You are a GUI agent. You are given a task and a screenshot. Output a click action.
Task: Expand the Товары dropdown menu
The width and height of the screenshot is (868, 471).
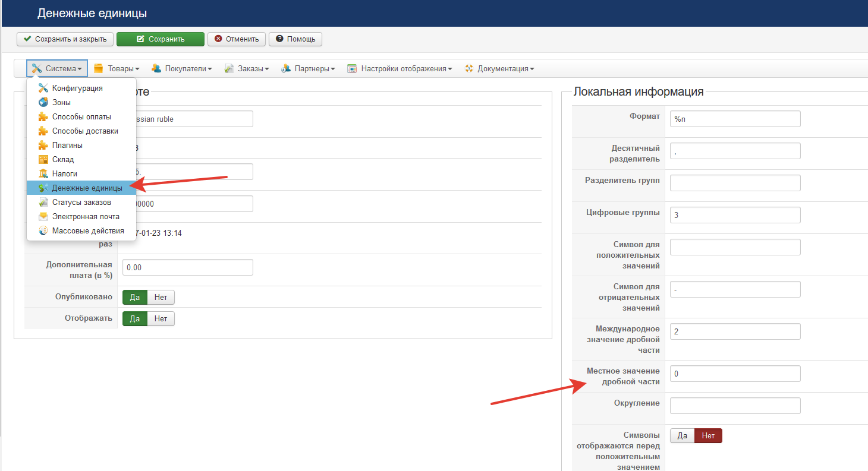tap(117, 68)
